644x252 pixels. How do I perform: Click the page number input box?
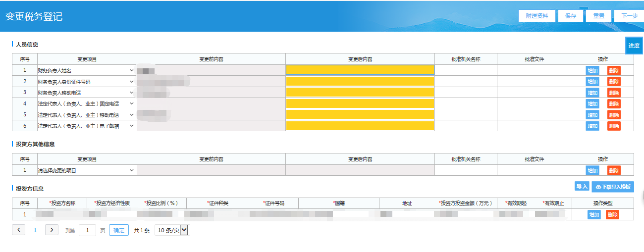pyautogui.click(x=87, y=230)
